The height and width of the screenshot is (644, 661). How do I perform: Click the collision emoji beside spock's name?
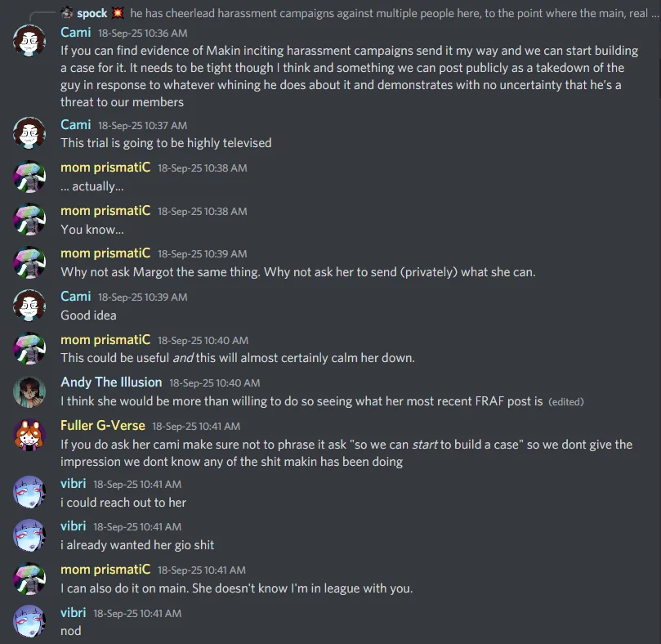point(117,14)
